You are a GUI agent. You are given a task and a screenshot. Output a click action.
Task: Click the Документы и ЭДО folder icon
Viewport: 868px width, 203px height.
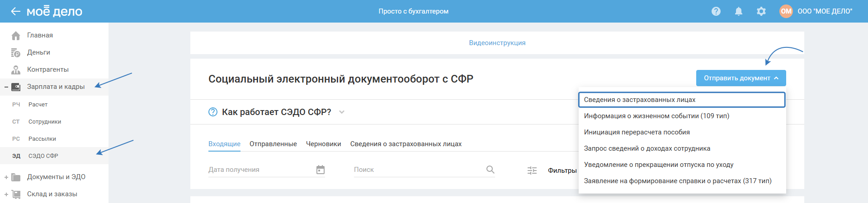(16, 177)
